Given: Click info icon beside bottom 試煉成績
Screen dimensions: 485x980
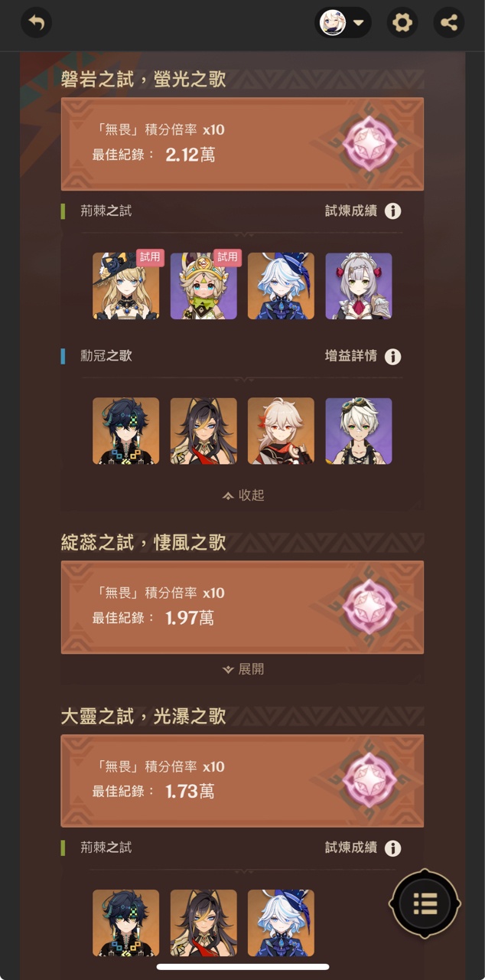Looking at the screenshot, I should click(392, 848).
